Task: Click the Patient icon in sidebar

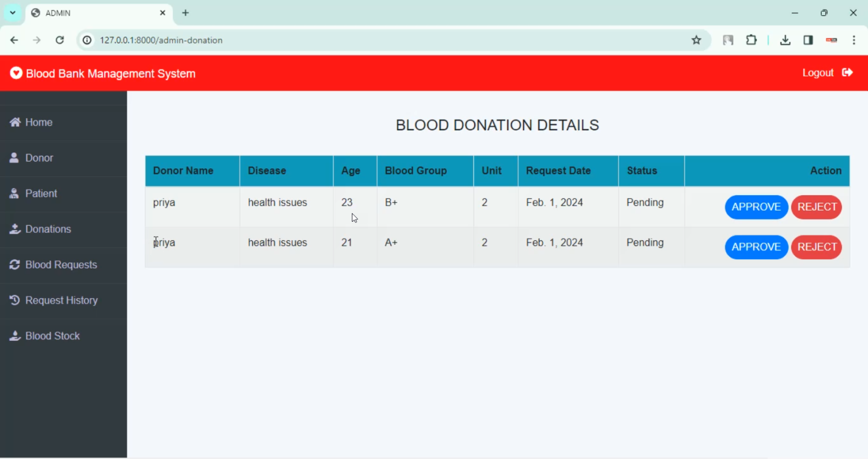Action: (x=14, y=193)
